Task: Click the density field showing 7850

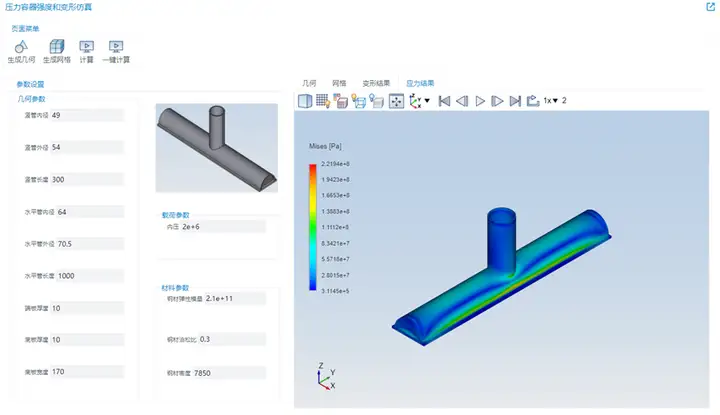Action: click(x=229, y=373)
